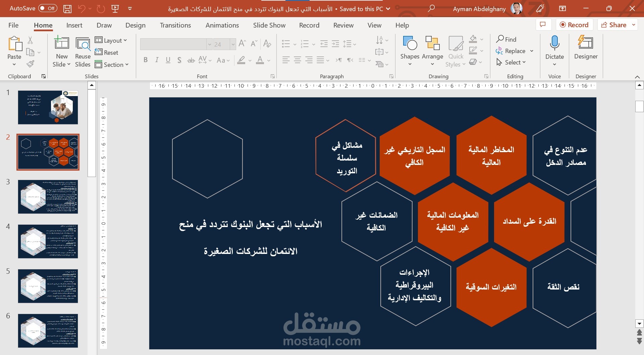Align text left

(x=286, y=60)
